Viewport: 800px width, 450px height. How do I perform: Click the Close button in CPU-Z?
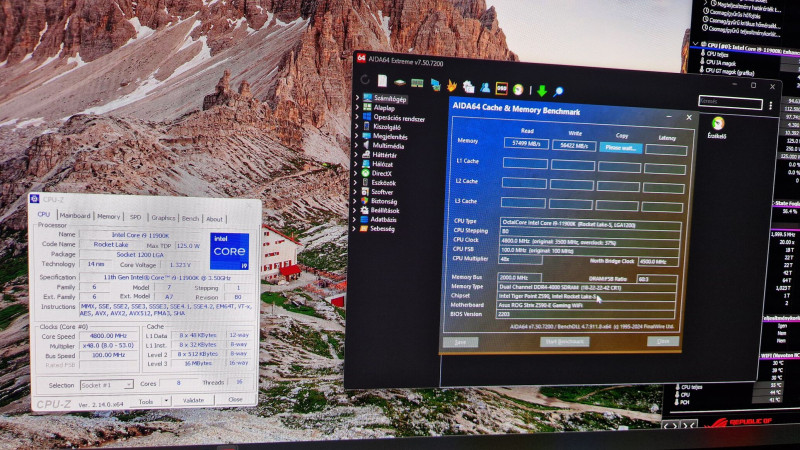pos(235,399)
